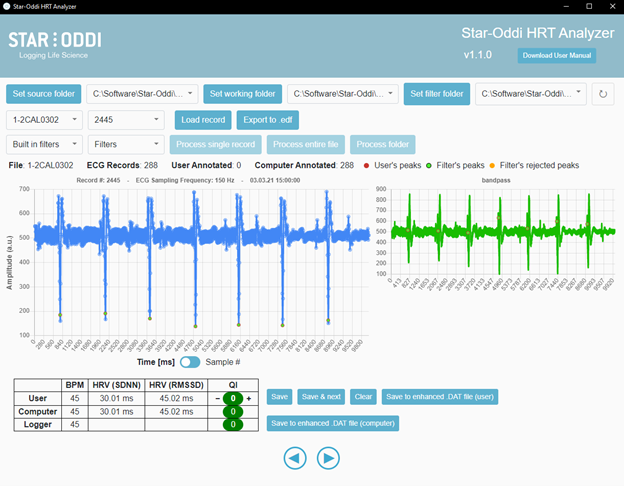
Task: Click the HRV (SDNN) column header
Action: tap(117, 385)
